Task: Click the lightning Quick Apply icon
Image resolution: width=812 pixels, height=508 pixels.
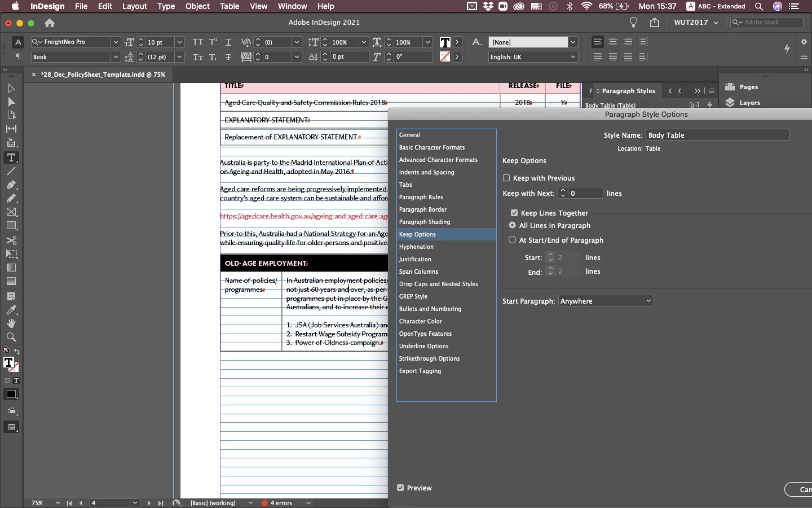Action: pyautogui.click(x=787, y=49)
